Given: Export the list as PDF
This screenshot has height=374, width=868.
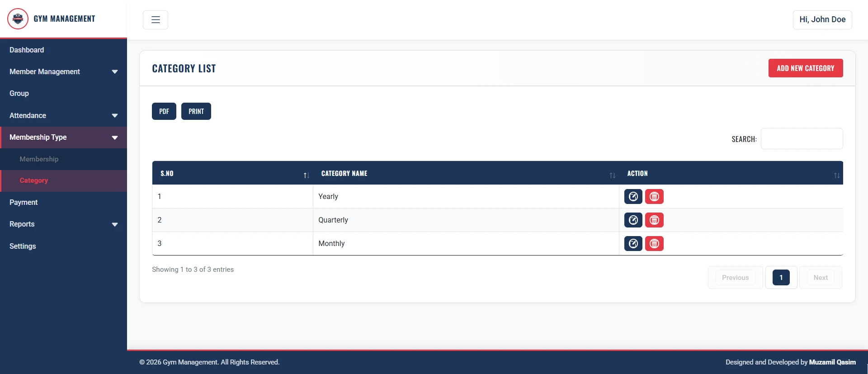Looking at the screenshot, I should [164, 111].
